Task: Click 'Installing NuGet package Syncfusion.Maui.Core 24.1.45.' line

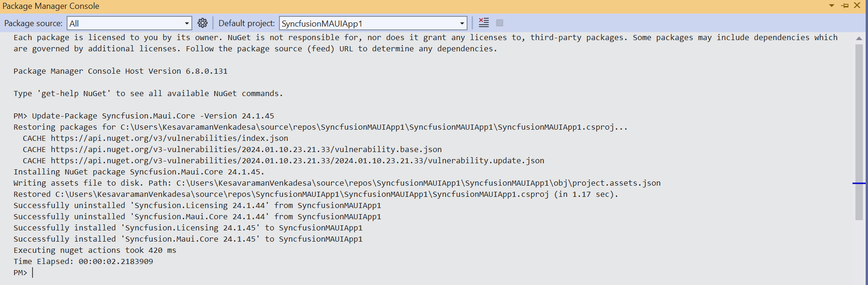Action: point(139,172)
